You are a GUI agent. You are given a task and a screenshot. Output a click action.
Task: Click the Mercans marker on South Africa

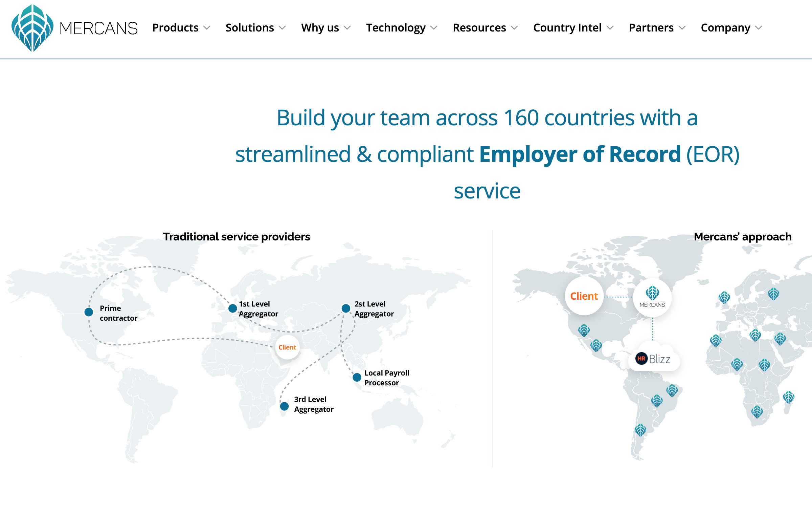coord(757,412)
